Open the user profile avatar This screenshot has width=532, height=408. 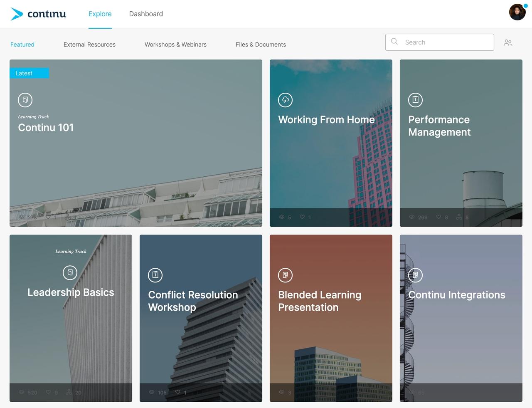tap(517, 12)
